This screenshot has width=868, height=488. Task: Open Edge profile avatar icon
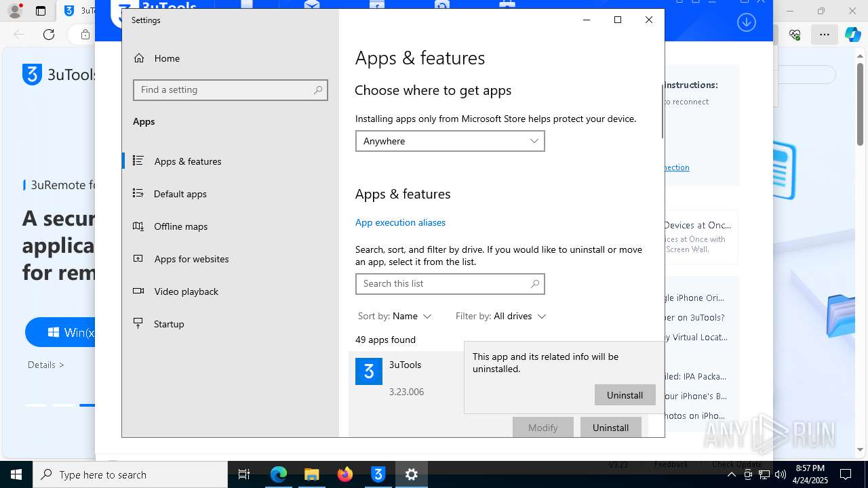click(x=14, y=11)
